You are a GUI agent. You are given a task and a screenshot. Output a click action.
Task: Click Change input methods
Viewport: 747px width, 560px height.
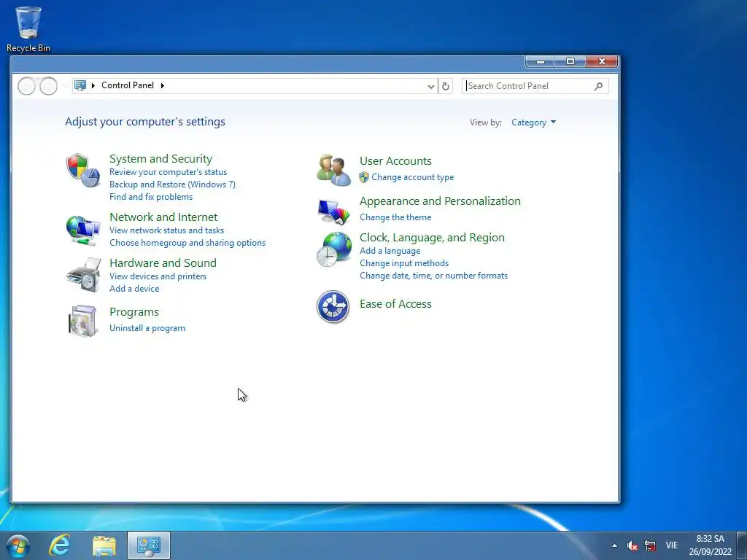click(x=404, y=262)
